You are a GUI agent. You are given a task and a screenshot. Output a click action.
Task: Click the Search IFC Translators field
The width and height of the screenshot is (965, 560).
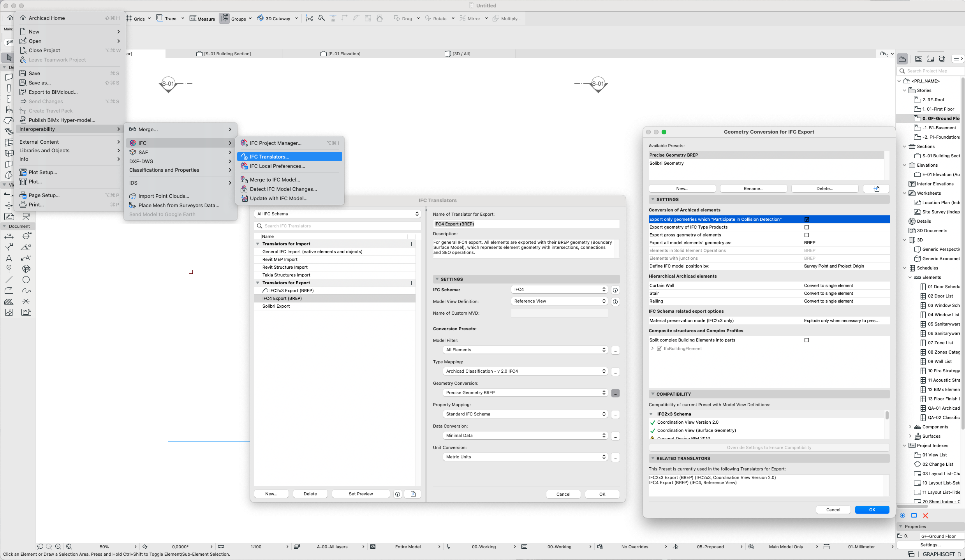click(x=337, y=226)
